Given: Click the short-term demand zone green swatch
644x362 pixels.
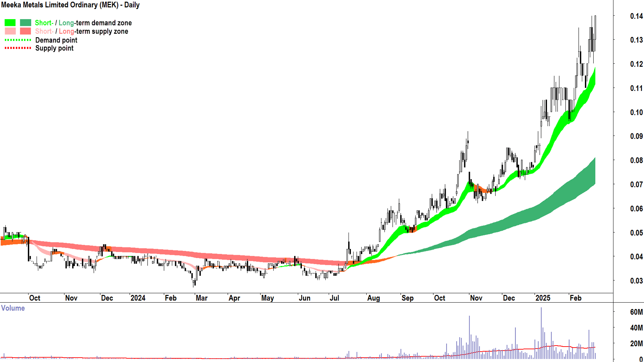Looking at the screenshot, I should tap(10, 23).
